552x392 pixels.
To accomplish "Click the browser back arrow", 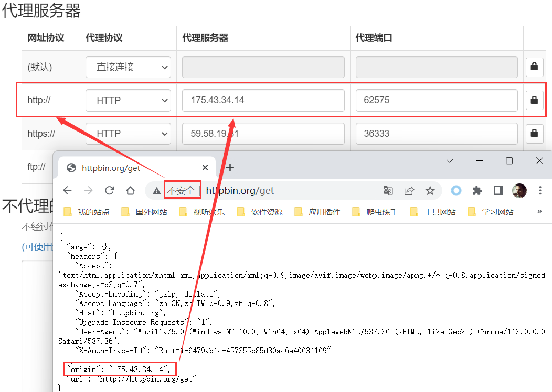I will [68, 191].
